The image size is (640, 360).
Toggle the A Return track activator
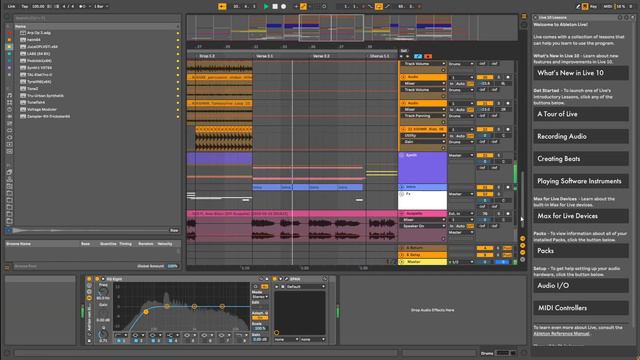[x=485, y=248]
